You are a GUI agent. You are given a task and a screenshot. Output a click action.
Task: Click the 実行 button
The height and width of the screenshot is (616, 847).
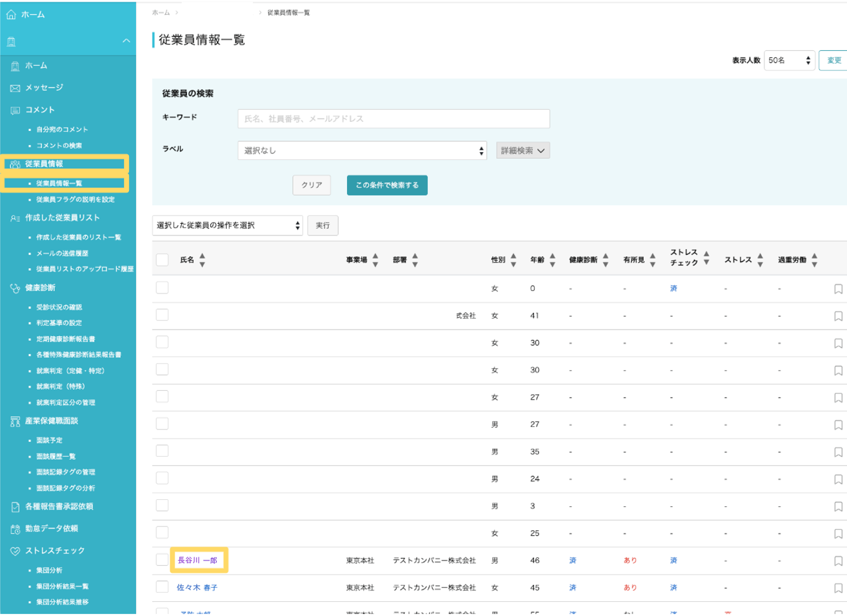pyautogui.click(x=323, y=225)
